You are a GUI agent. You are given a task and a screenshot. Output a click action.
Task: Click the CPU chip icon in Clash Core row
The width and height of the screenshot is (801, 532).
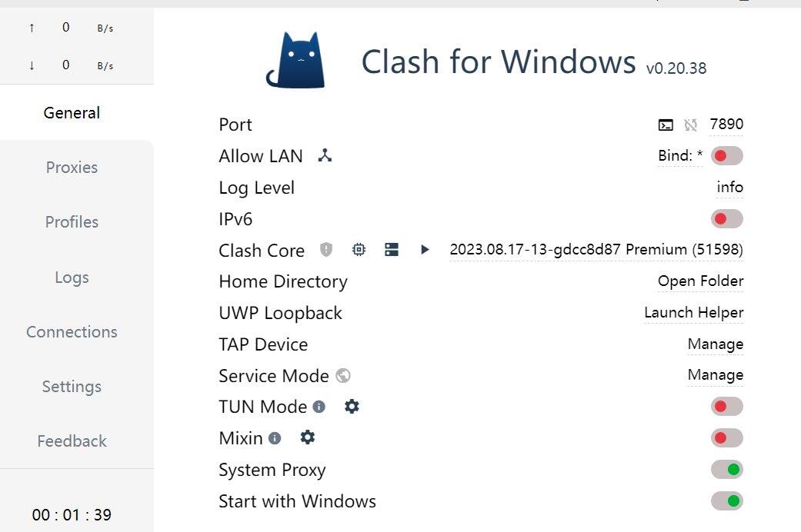359,250
